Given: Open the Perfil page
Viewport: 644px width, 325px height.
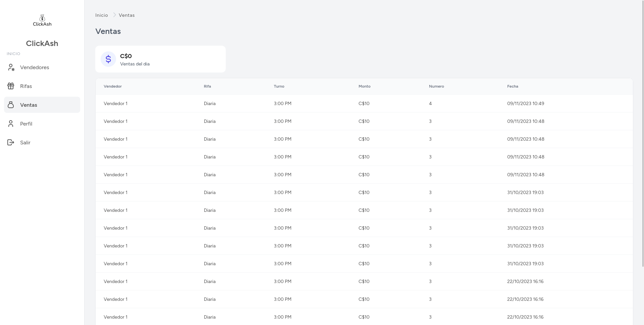Looking at the screenshot, I should [26, 124].
